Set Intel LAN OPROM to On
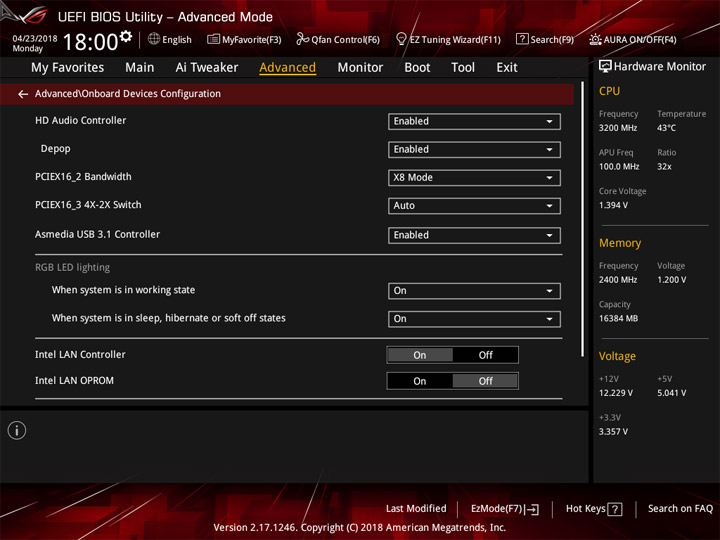This screenshot has height=540, width=720. [420, 381]
